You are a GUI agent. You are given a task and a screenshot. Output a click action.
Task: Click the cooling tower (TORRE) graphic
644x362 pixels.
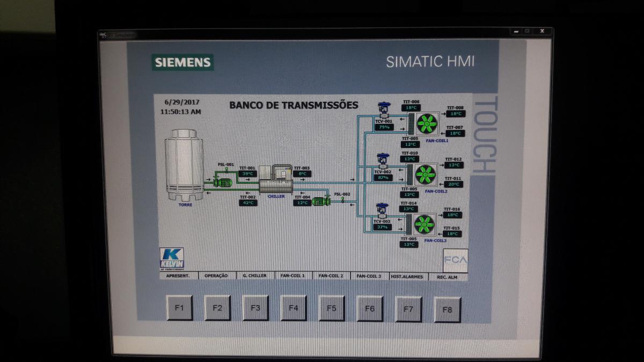click(185, 164)
